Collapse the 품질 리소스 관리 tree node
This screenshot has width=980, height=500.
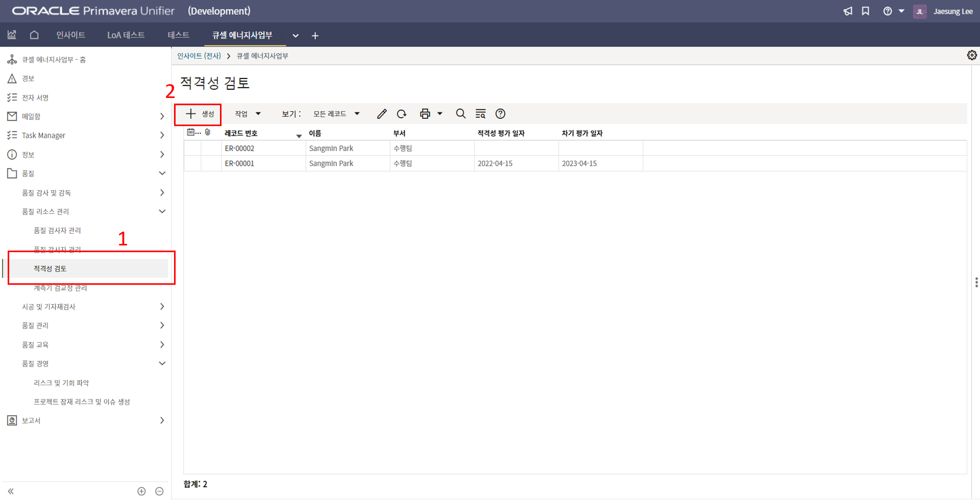(162, 211)
